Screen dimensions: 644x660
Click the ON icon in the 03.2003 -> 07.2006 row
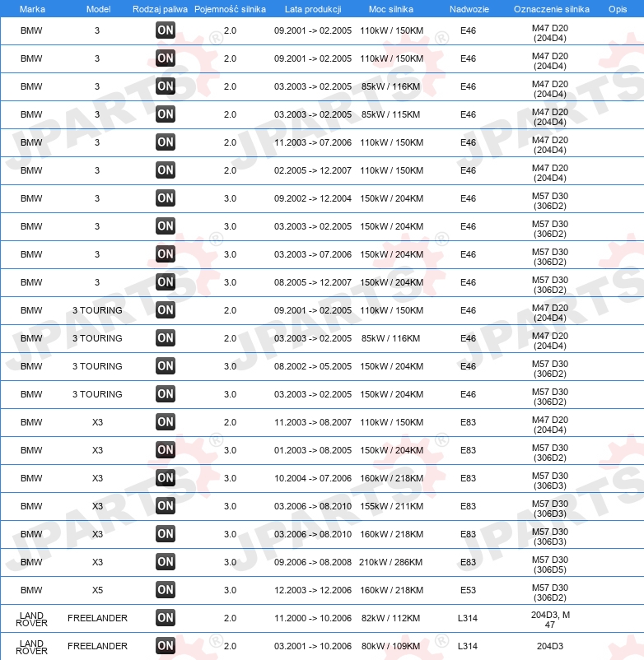165,254
